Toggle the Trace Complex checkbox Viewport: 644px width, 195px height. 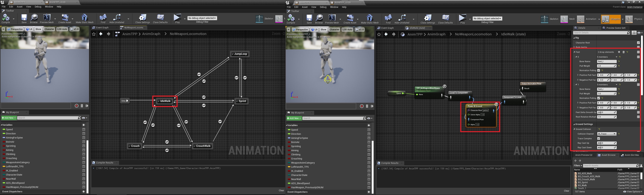599,138
